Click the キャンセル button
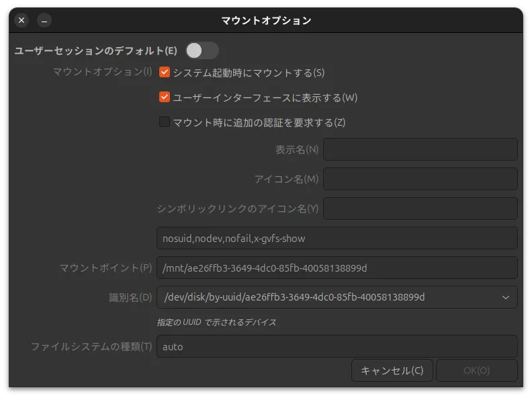 (392, 370)
